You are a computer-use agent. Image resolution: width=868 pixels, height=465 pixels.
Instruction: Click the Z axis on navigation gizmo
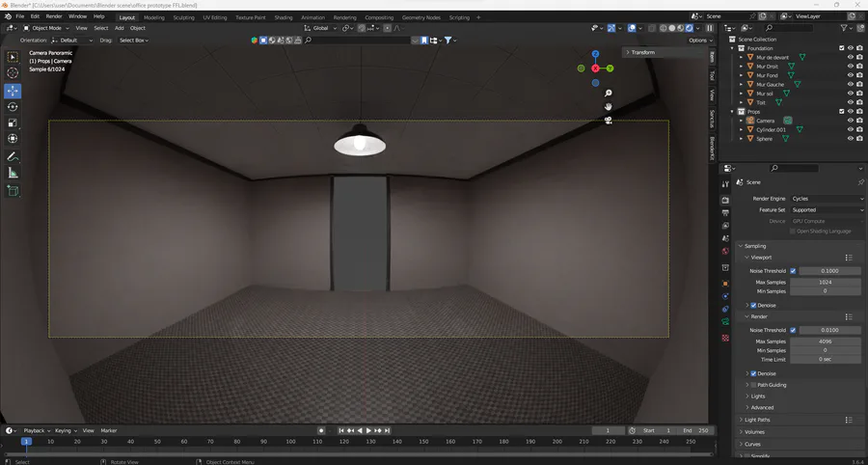[595, 54]
